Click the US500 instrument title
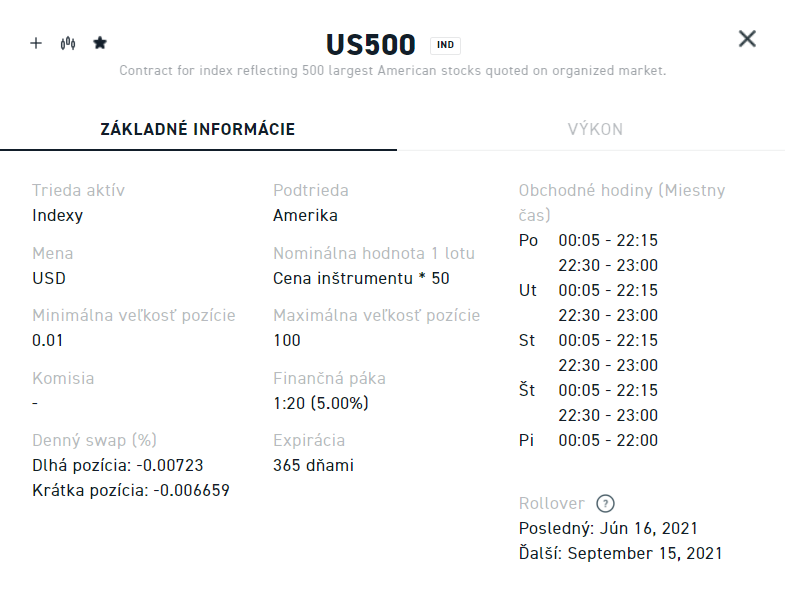Screen dimensions: 785x592 pyautogui.click(x=370, y=45)
